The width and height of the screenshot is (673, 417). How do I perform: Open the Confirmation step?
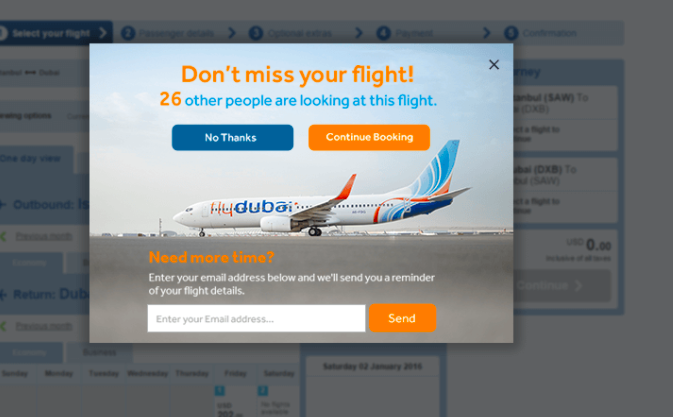(x=549, y=33)
